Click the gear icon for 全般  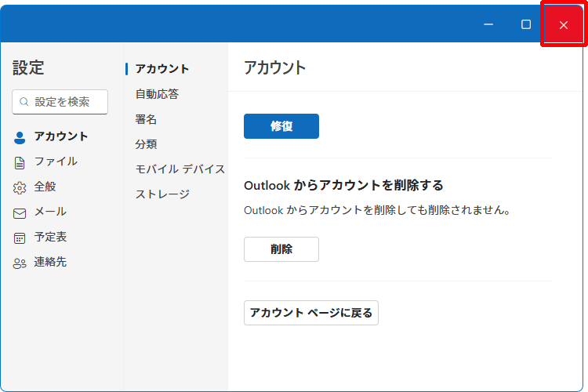point(20,187)
